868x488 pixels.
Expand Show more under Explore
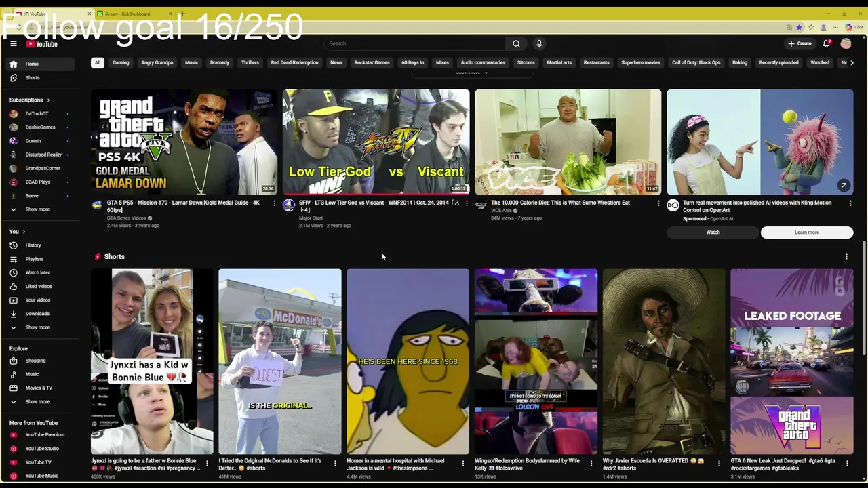coord(41,402)
